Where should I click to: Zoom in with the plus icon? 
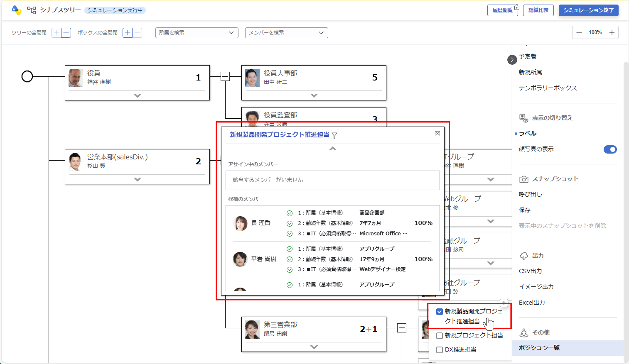[612, 32]
